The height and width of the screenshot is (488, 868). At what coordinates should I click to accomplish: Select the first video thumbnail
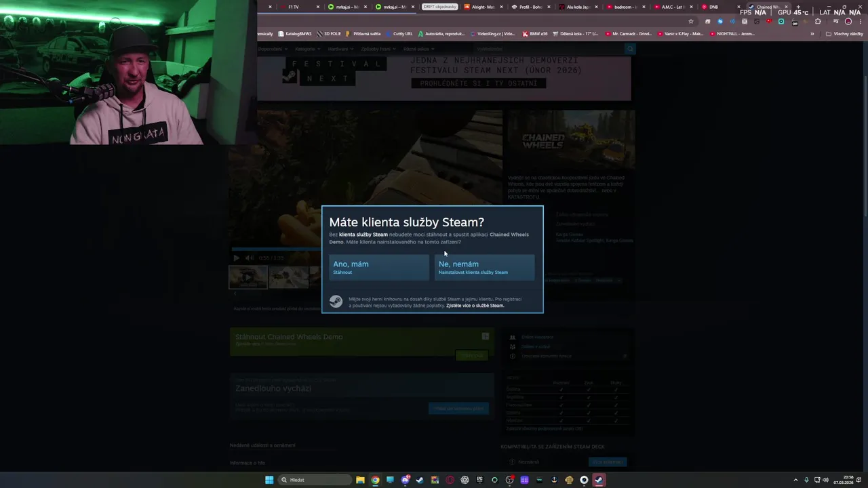248,277
